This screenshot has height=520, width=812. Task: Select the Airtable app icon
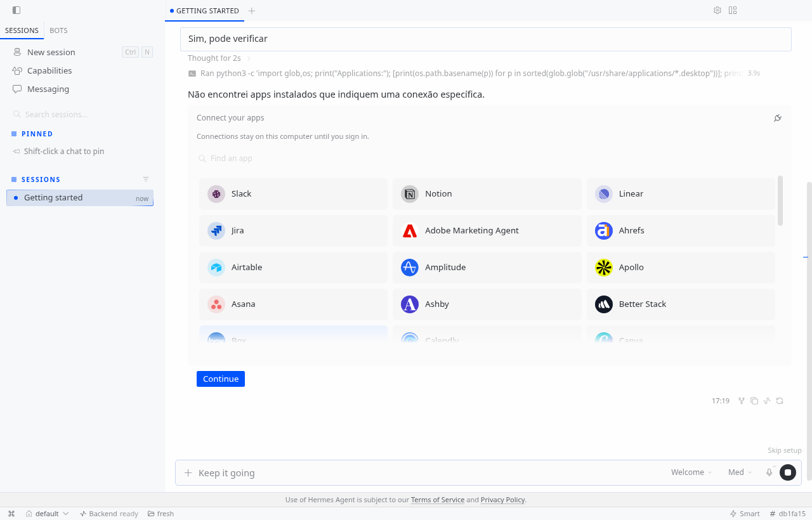216,268
